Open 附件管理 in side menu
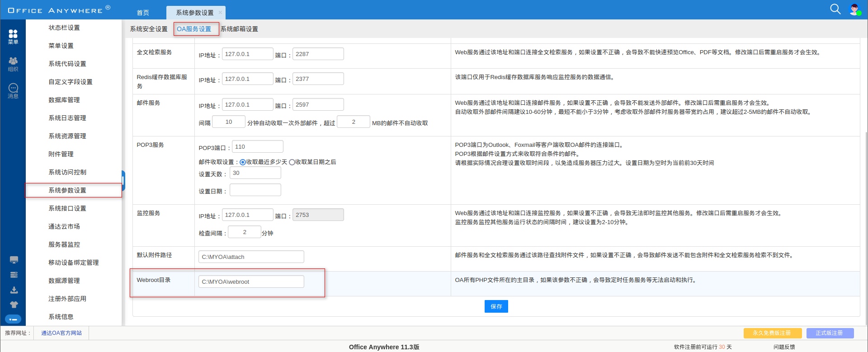This screenshot has width=868, height=352. click(x=61, y=154)
